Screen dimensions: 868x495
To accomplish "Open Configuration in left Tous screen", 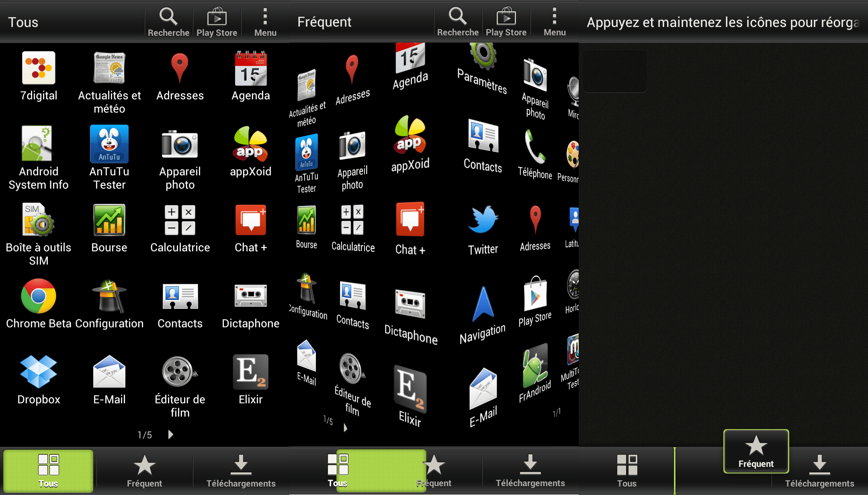I will 109,304.
